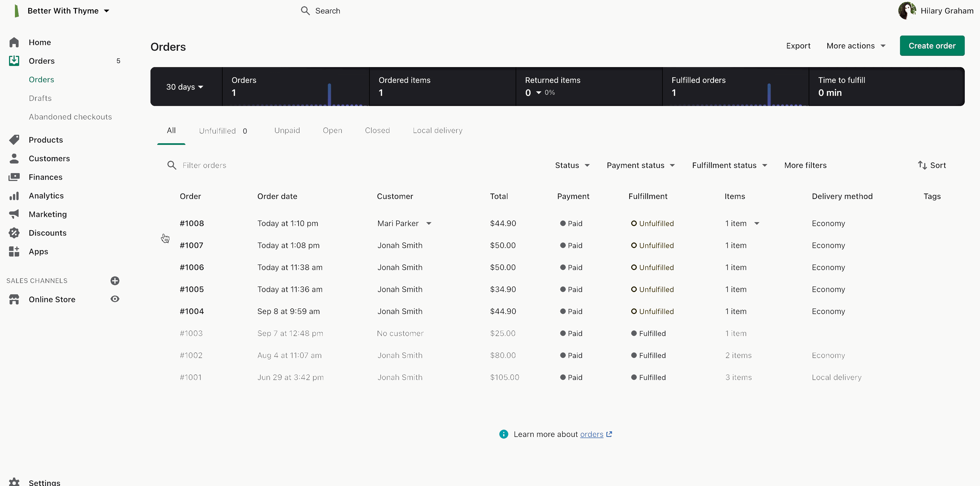
Task: Expand the Fulfillment status filter
Action: coord(729,165)
